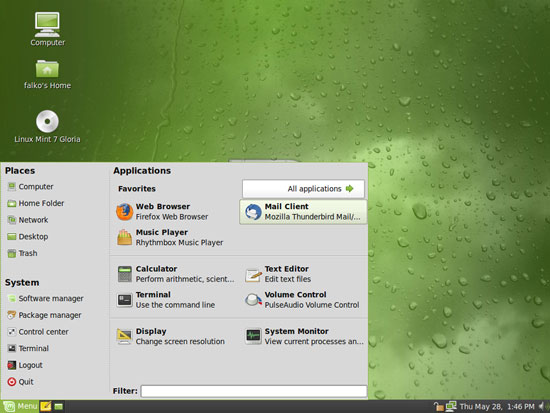Click the Menu button on the panel

[x=20, y=406]
